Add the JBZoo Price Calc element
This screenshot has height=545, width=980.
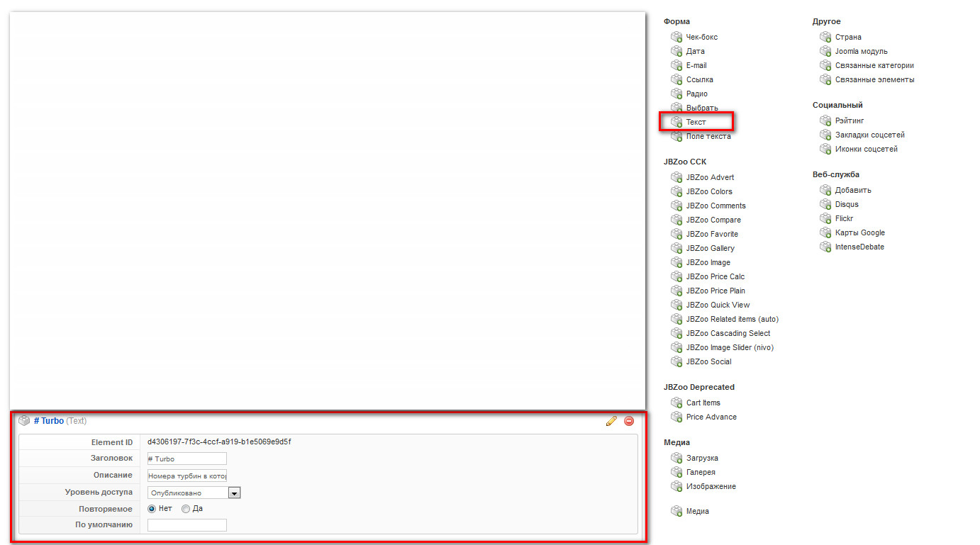715,276
